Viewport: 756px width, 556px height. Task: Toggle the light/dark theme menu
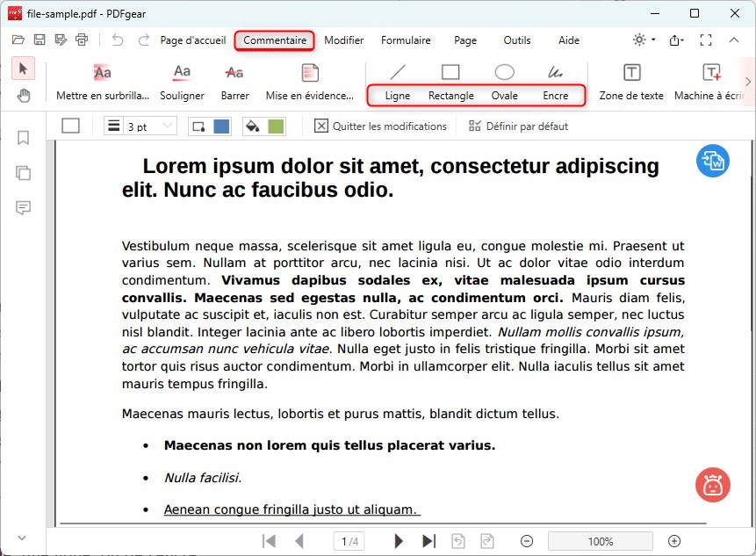tap(639, 40)
